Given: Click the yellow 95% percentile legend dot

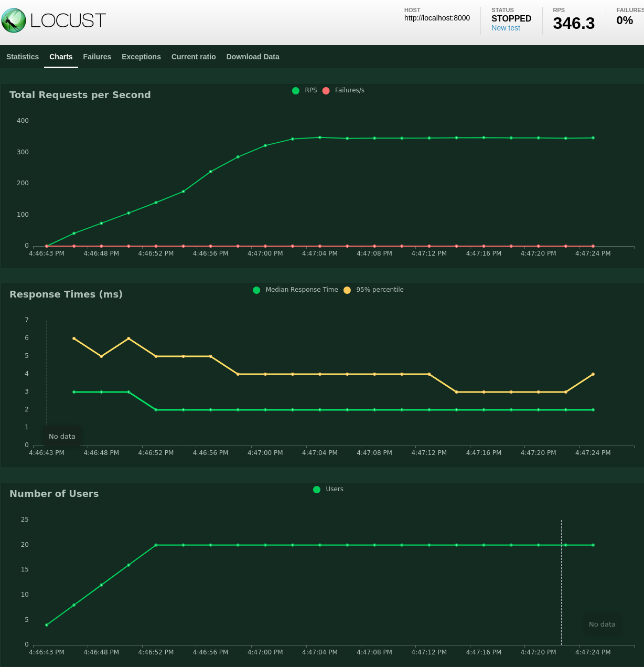Looking at the screenshot, I should click(x=347, y=290).
